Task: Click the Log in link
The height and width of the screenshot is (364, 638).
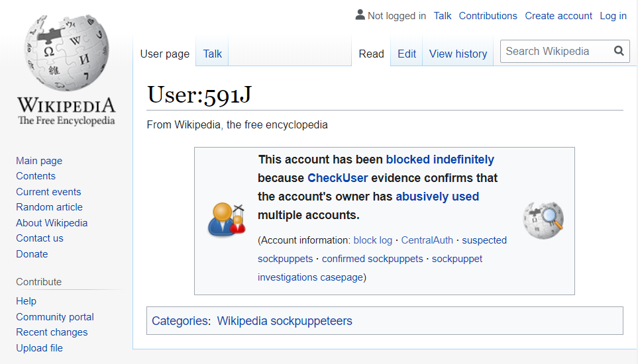Action: pos(613,16)
